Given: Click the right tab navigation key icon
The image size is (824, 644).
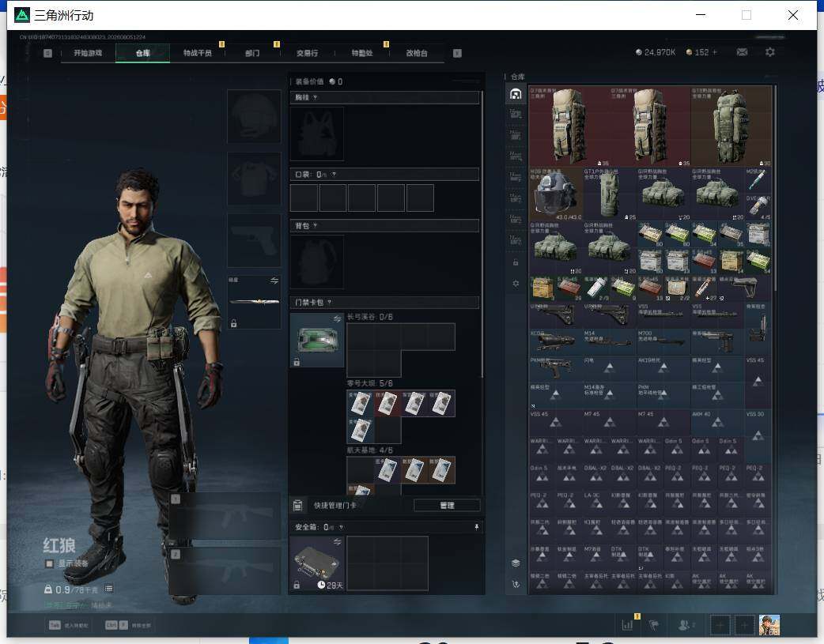Looking at the screenshot, I should 457,53.
